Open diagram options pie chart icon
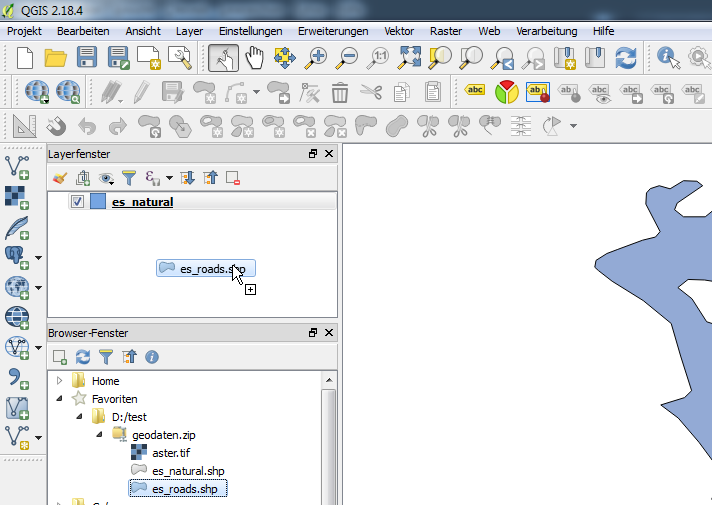 507,92
